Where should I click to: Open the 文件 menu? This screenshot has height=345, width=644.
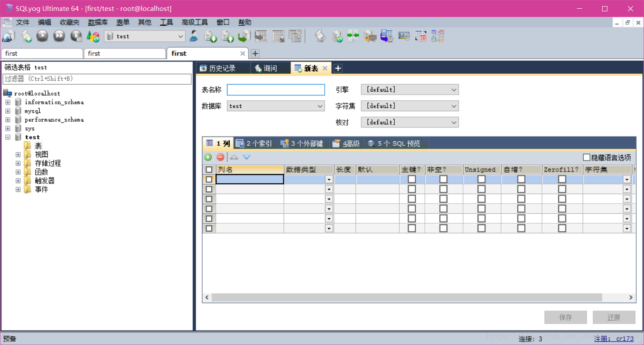click(x=23, y=23)
